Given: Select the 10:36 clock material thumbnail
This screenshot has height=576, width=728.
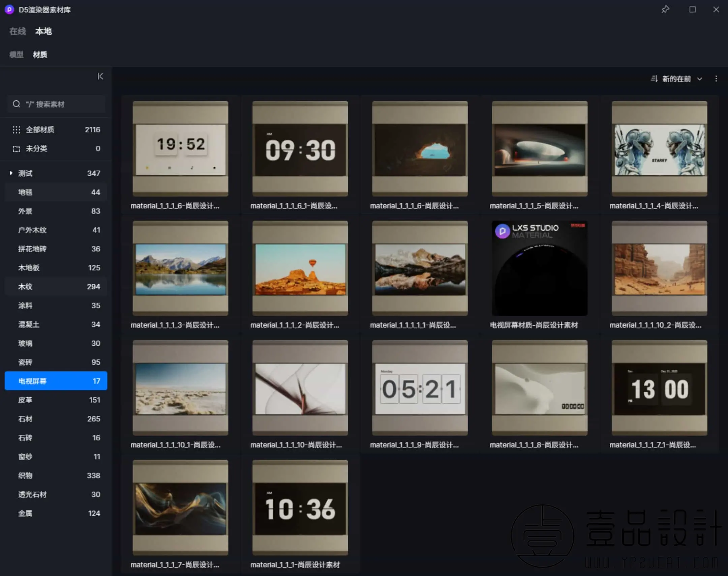Looking at the screenshot, I should click(300, 508).
